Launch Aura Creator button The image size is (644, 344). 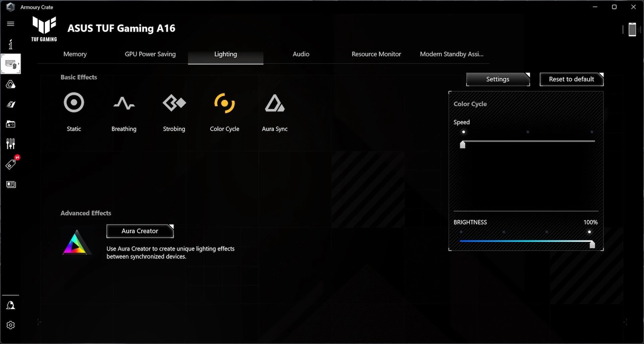tap(140, 231)
